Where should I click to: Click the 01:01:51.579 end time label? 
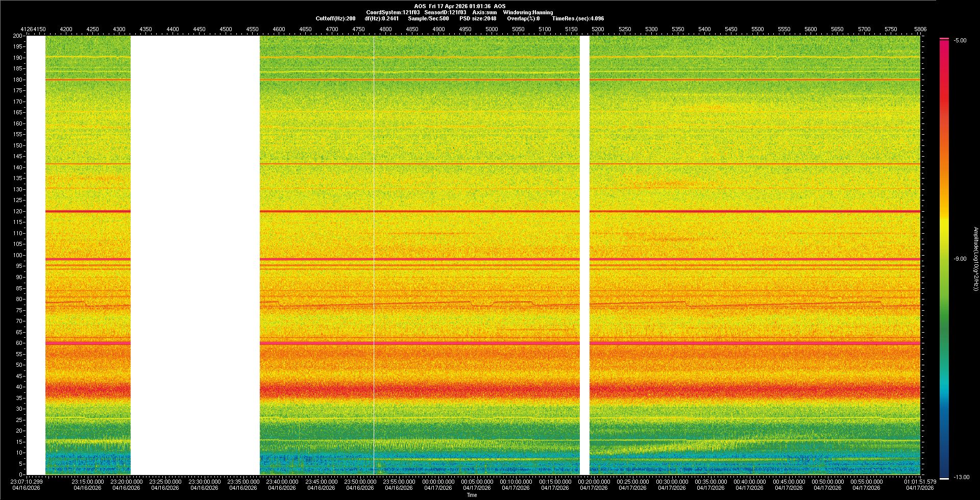pos(920,482)
